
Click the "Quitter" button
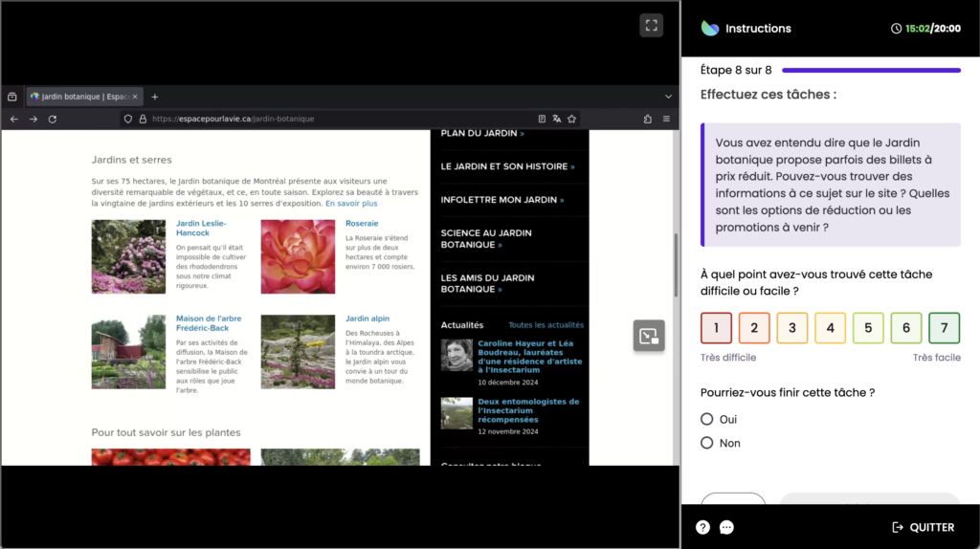click(x=923, y=527)
